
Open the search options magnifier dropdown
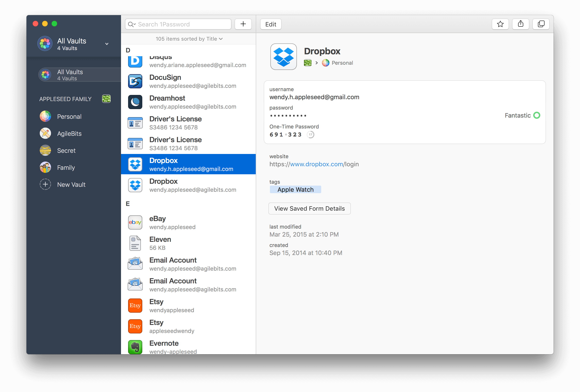(x=131, y=24)
